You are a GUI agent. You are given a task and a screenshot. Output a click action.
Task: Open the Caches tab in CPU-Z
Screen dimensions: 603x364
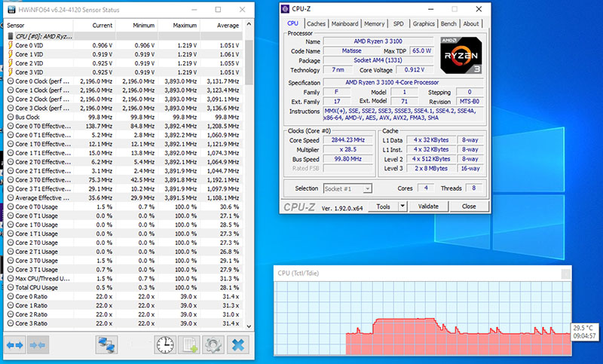click(316, 24)
